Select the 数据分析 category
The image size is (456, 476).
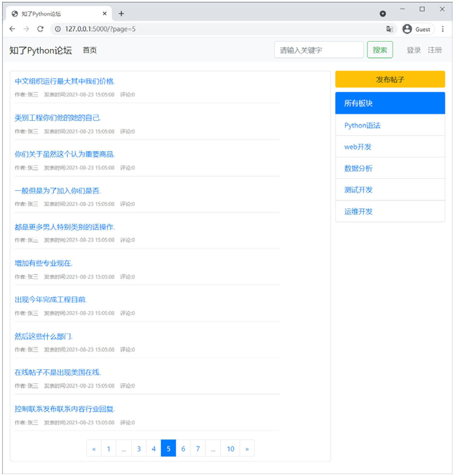(390, 168)
